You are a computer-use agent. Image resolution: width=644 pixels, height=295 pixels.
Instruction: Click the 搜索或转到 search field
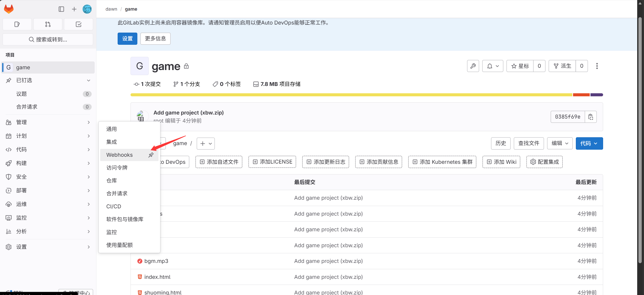[x=48, y=39]
